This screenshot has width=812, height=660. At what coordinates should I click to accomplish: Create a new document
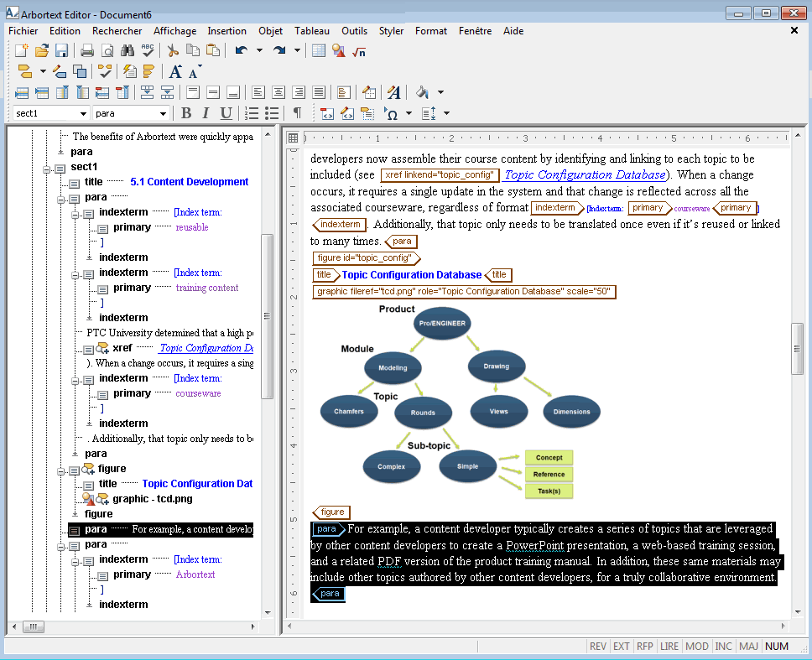(x=22, y=50)
